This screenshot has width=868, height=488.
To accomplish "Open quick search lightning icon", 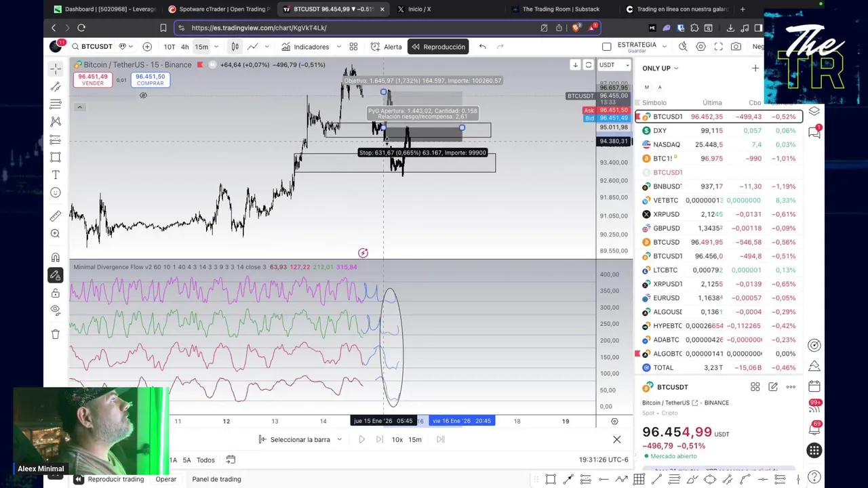I will 683,47.
